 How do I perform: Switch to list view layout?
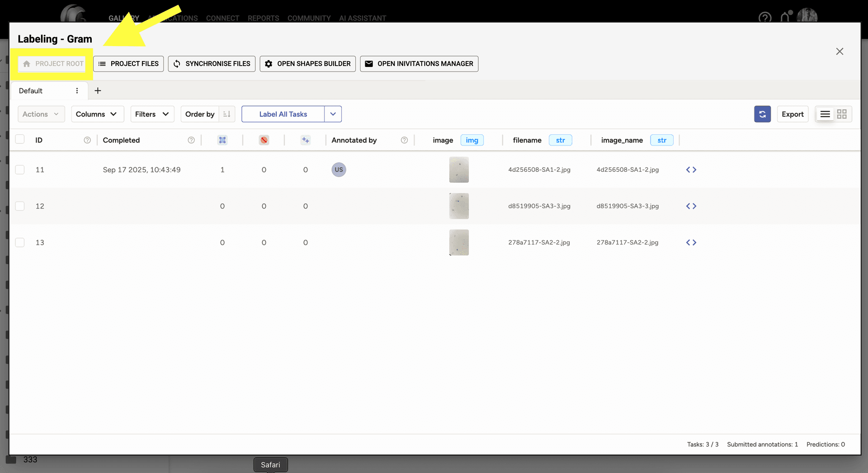tap(825, 114)
